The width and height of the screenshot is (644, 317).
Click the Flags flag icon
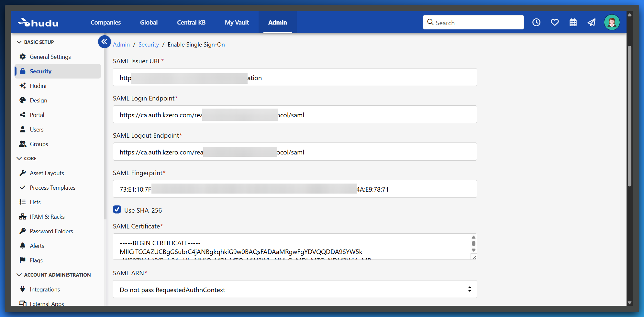[23, 260]
